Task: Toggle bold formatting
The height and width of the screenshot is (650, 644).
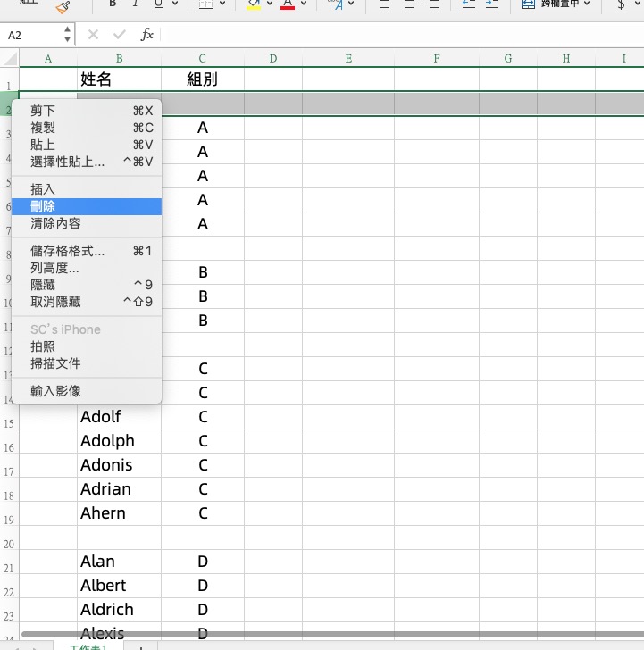Action: 113,4
